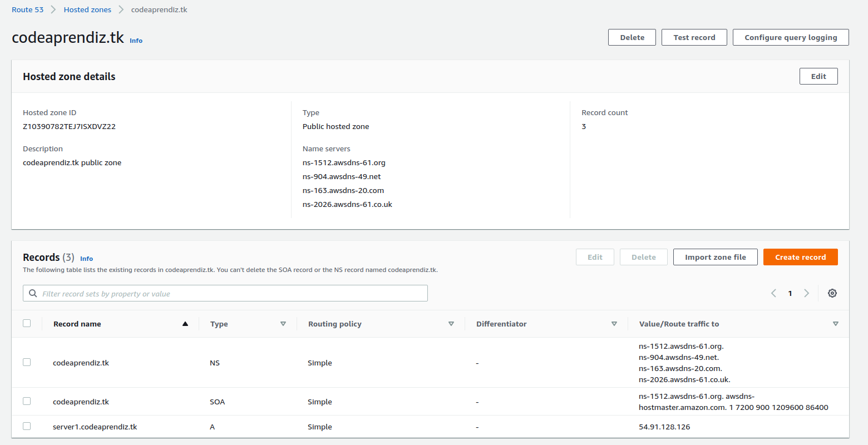The height and width of the screenshot is (445, 868).
Task: Click the Differentiator column header label
Action: click(501, 324)
